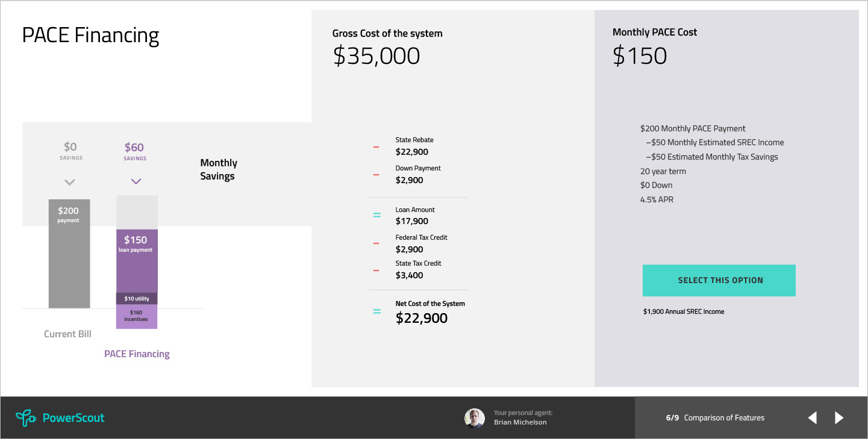Click the PACE Financing chart label
The image size is (868, 439).
point(137,354)
